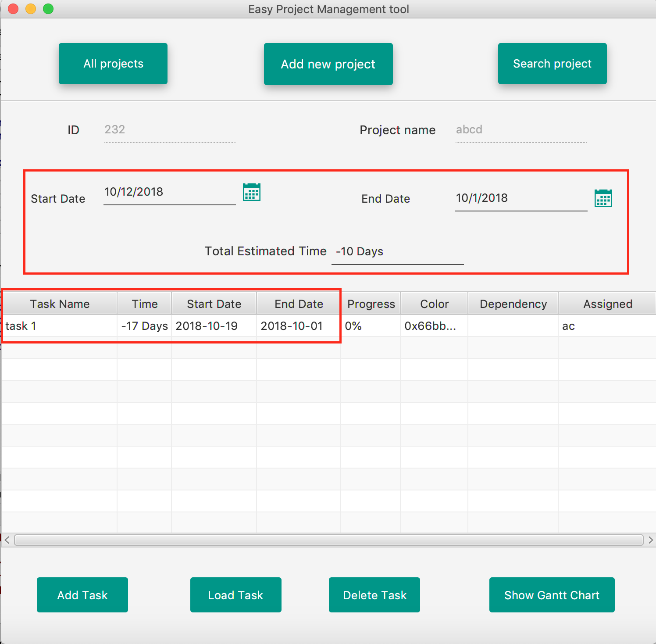Click the All projects button

(113, 64)
